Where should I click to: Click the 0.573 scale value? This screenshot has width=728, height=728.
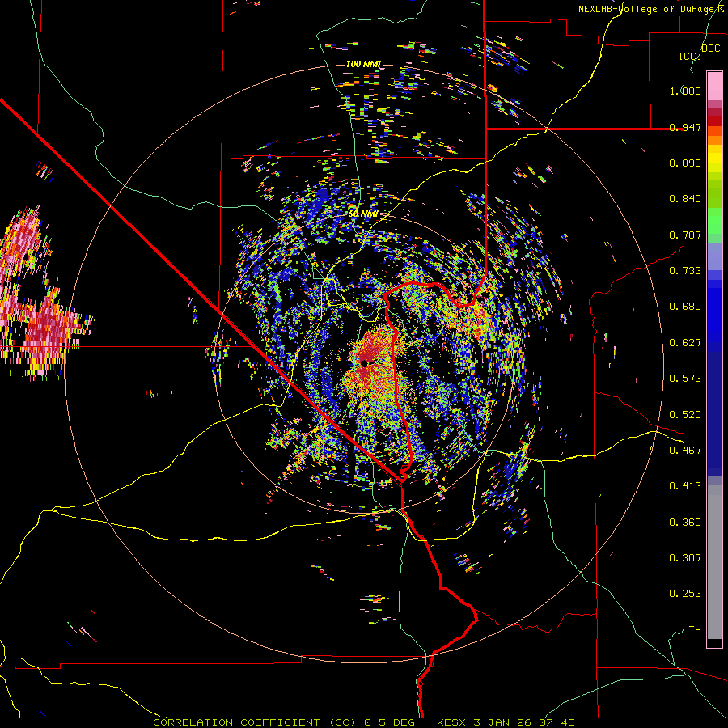685,379
